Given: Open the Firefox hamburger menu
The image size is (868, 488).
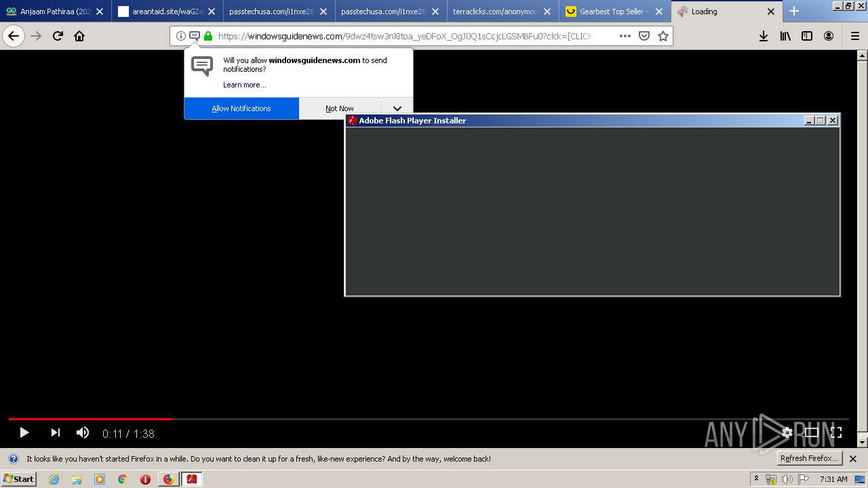Looking at the screenshot, I should [854, 36].
